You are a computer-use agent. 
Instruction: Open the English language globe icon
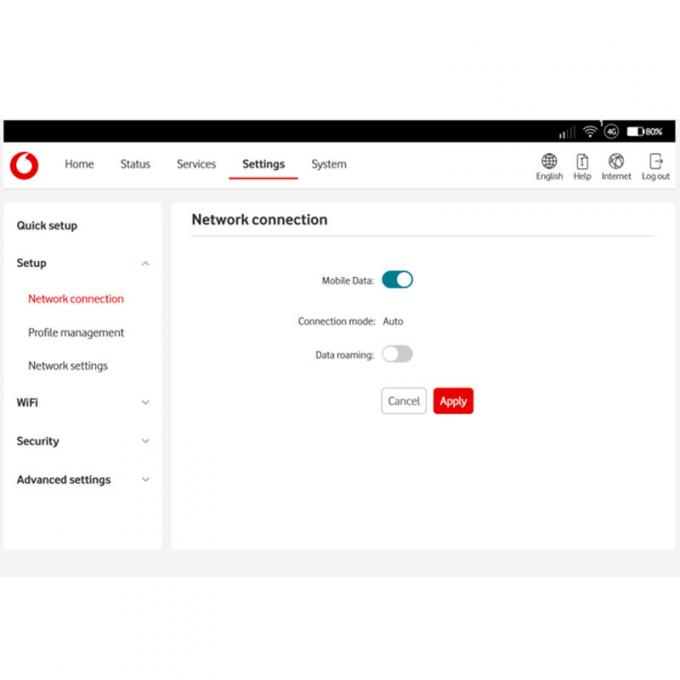click(549, 162)
